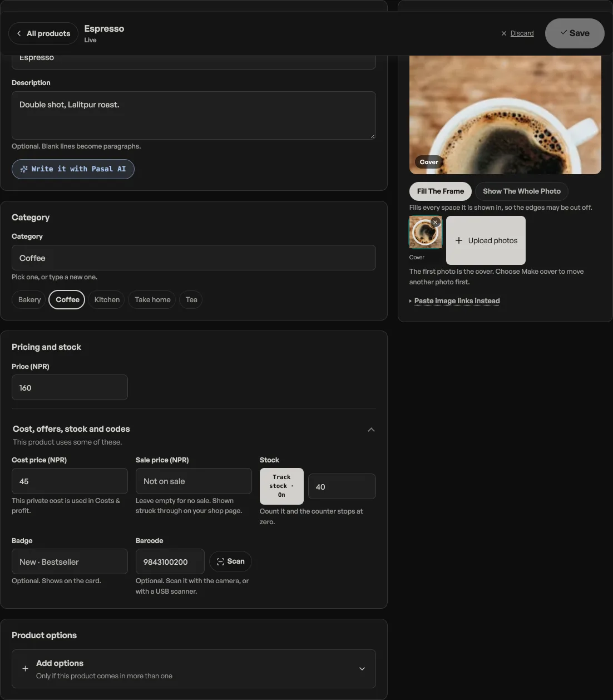
Task: Click Write it with Pasal AI
Action: 73,169
